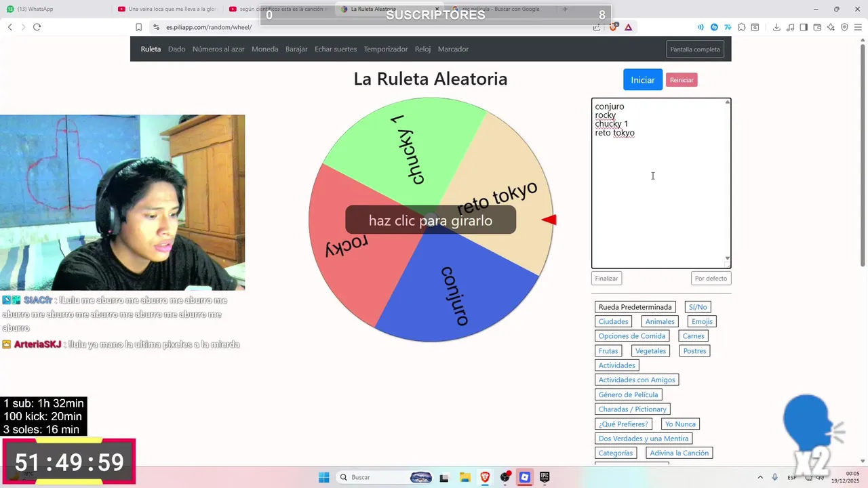The height and width of the screenshot is (488, 868).
Task: Reload the page with the refresh icon
Action: click(x=37, y=27)
